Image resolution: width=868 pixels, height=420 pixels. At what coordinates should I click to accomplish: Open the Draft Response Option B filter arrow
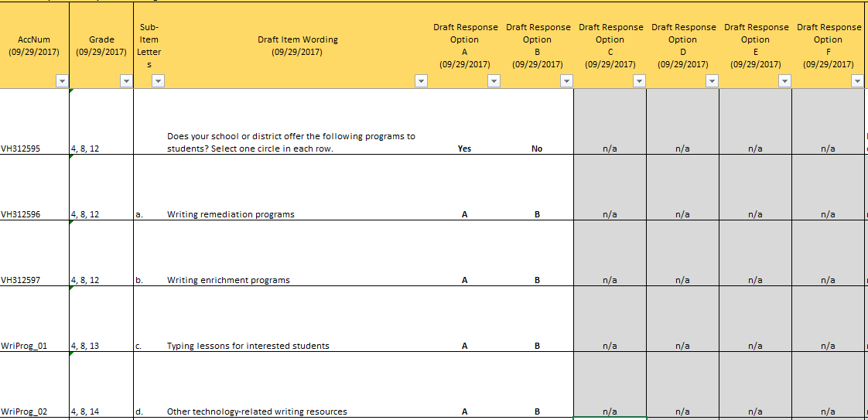pyautogui.click(x=566, y=81)
